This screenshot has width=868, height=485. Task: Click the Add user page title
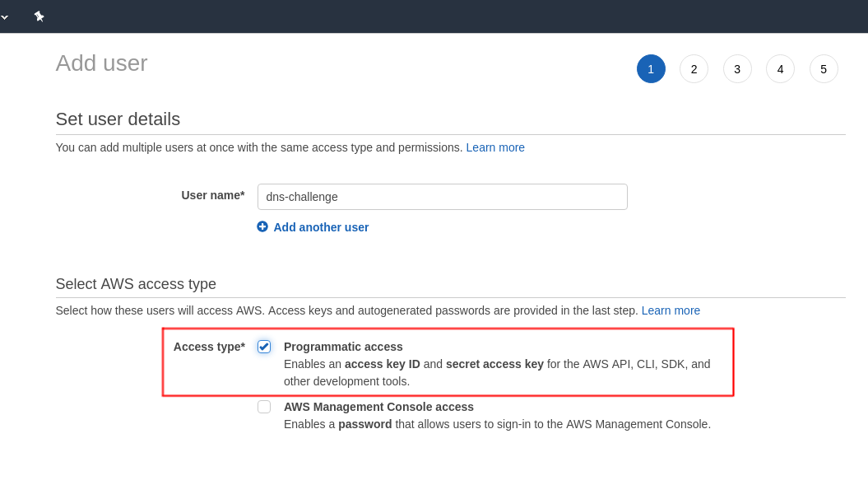(101, 63)
